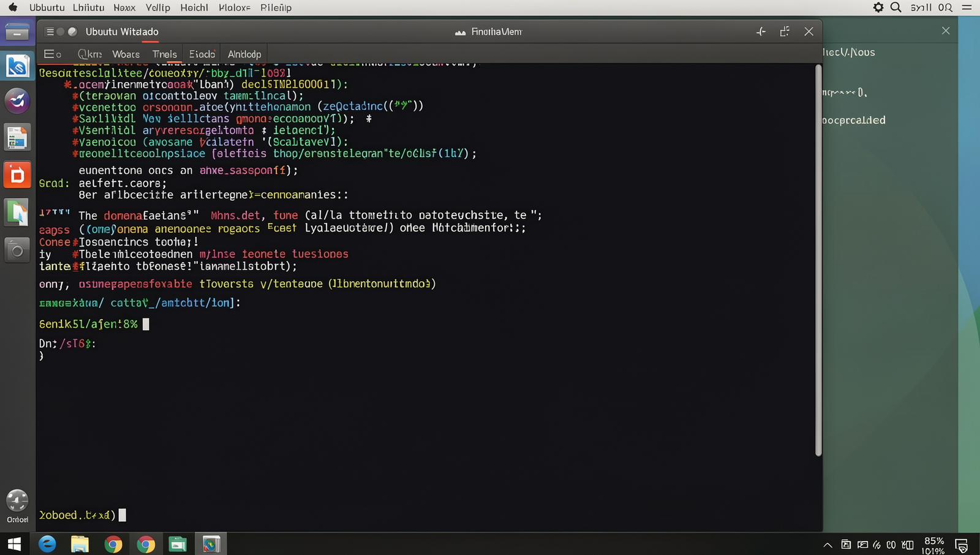Click the new-tab plus icon in title bar
The width and height of the screenshot is (980, 555).
click(761, 31)
